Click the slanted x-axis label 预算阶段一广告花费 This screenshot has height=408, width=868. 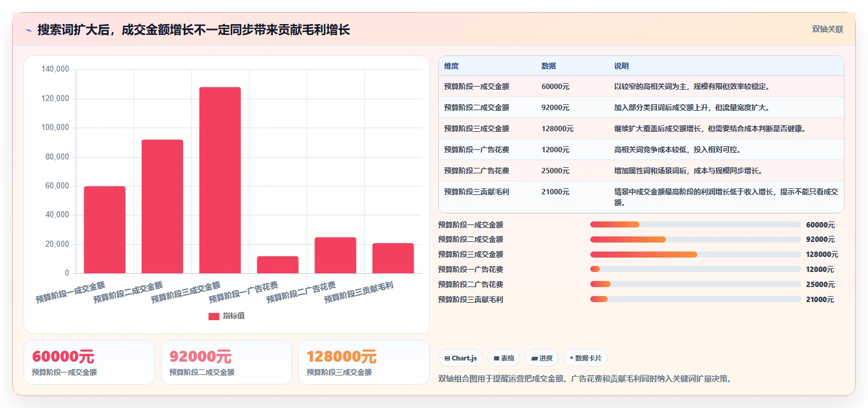243,292
